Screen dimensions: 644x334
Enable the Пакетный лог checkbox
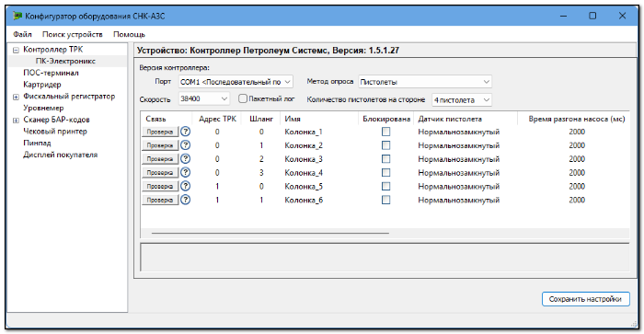click(243, 98)
